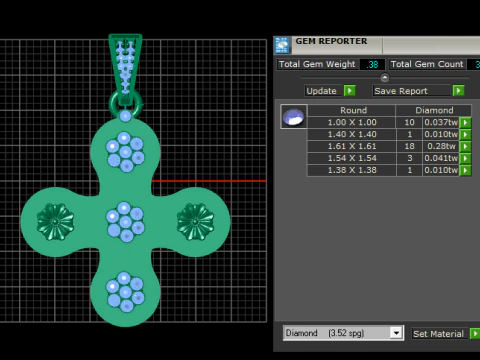
Task: Click the arrow on the 1.38 X 1.38 row
Action: pyautogui.click(x=465, y=170)
